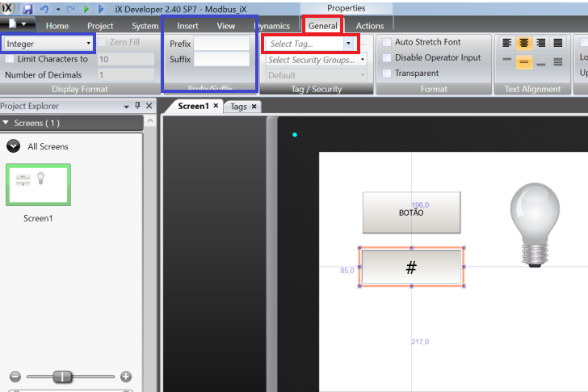Click the BOTÃO button on canvas

(411, 213)
